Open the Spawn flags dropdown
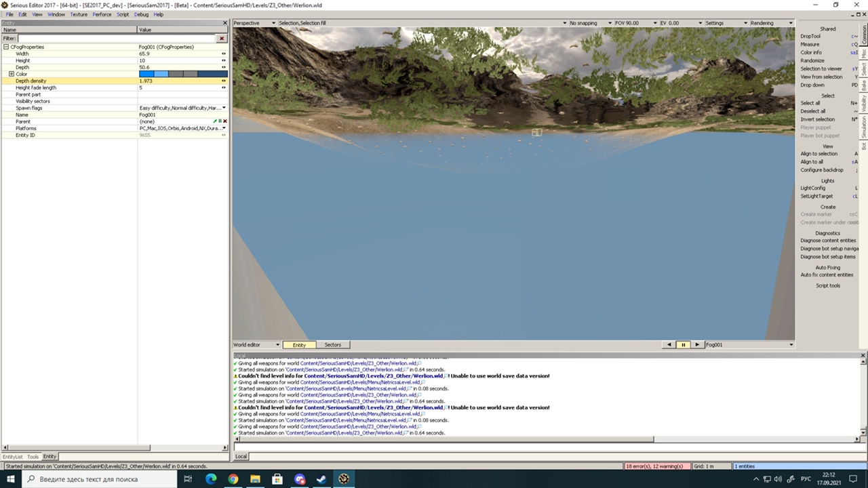This screenshot has height=488, width=868. 224,108
